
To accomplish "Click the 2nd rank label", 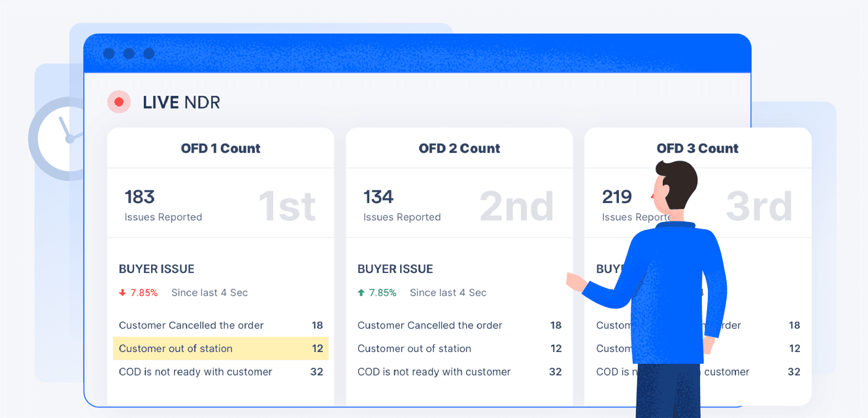I will coord(516,206).
